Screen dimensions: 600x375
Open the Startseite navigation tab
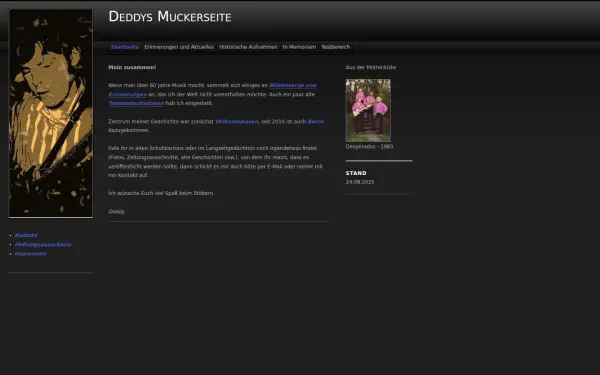[125, 47]
